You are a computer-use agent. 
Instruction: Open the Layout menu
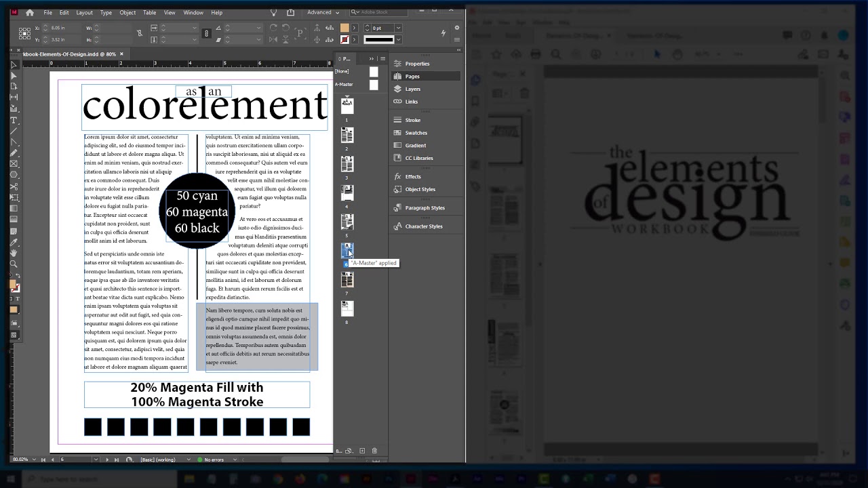pos(85,12)
